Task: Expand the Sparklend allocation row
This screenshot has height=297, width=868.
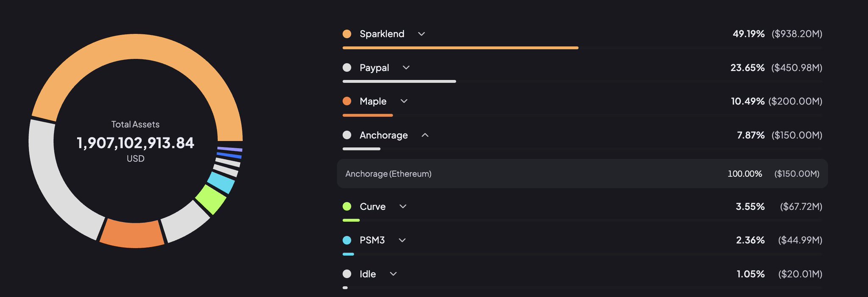Action: [421, 34]
